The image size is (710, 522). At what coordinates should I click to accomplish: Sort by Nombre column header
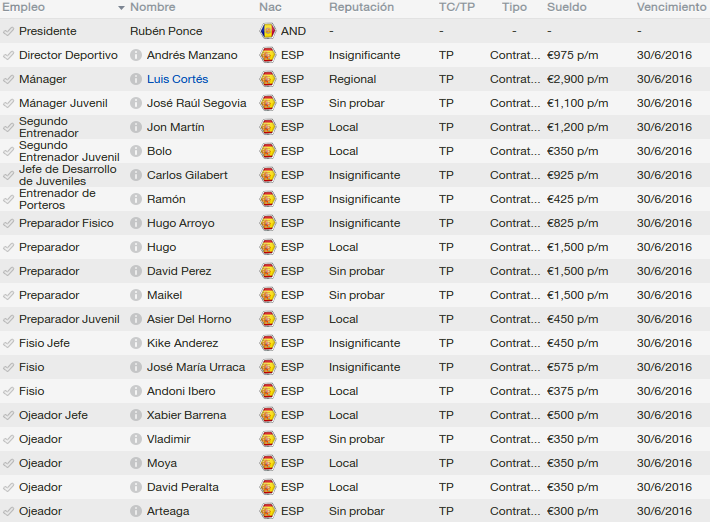point(153,7)
